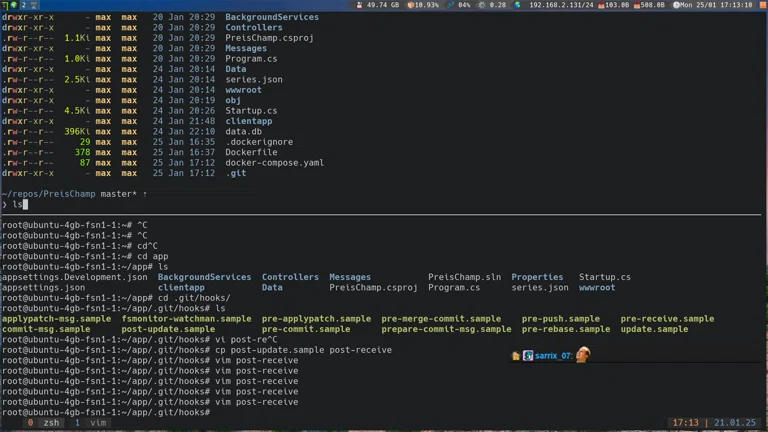Screen dimensions: 768x432
Task: Click the avatar image next to sarrix_07
Action: click(x=583, y=355)
